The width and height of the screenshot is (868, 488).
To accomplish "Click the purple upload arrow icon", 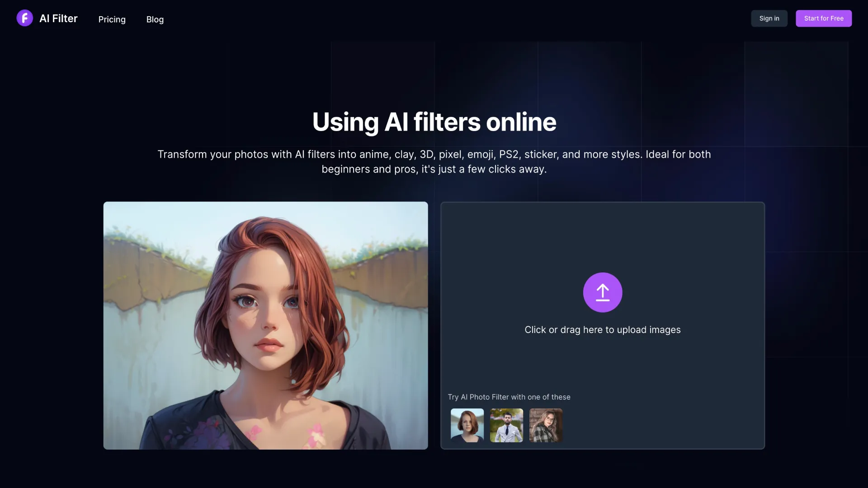I will [x=602, y=292].
